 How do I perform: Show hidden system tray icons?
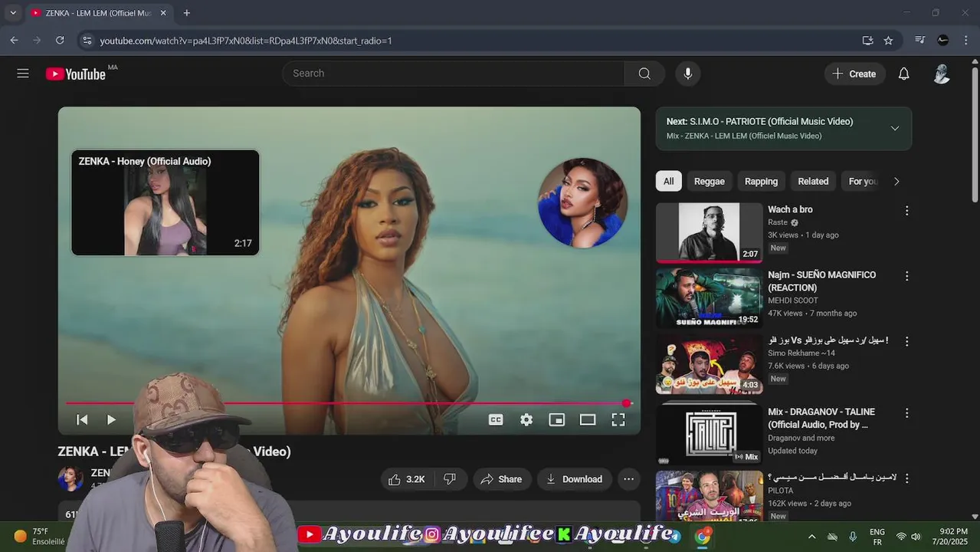coord(811,537)
